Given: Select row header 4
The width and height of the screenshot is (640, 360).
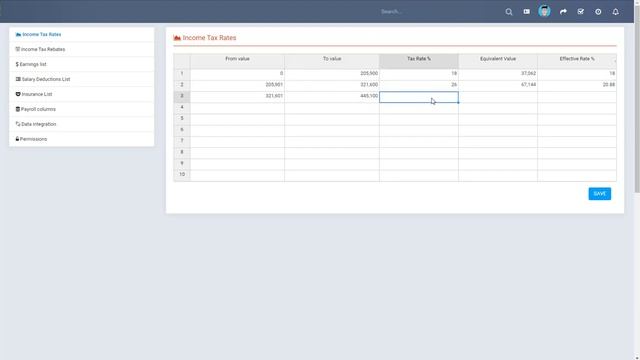Looking at the screenshot, I should (x=182, y=107).
